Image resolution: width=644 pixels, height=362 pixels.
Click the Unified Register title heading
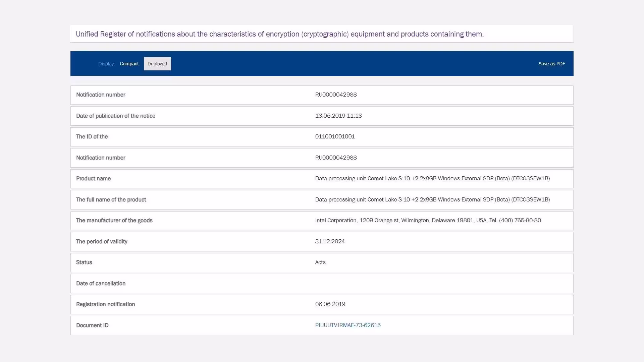[280, 34]
